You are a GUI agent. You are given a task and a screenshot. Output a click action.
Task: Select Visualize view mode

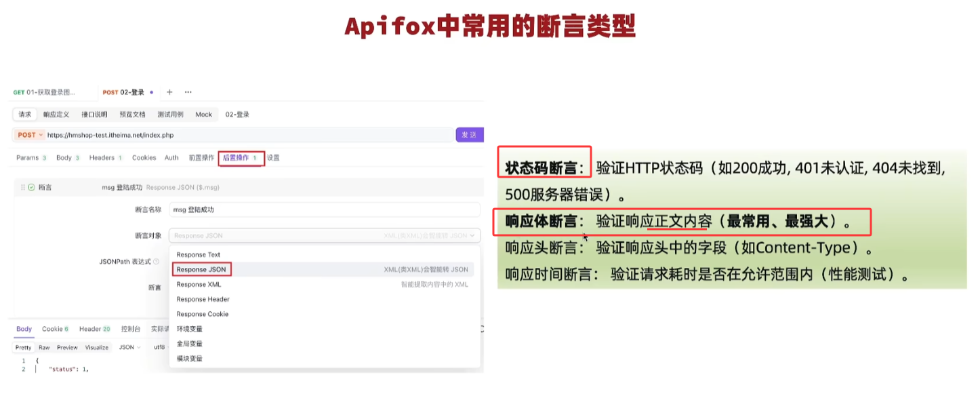(x=97, y=347)
